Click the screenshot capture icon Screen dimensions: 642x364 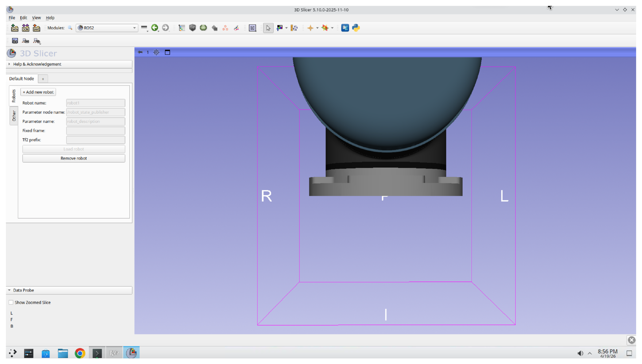pos(15,41)
